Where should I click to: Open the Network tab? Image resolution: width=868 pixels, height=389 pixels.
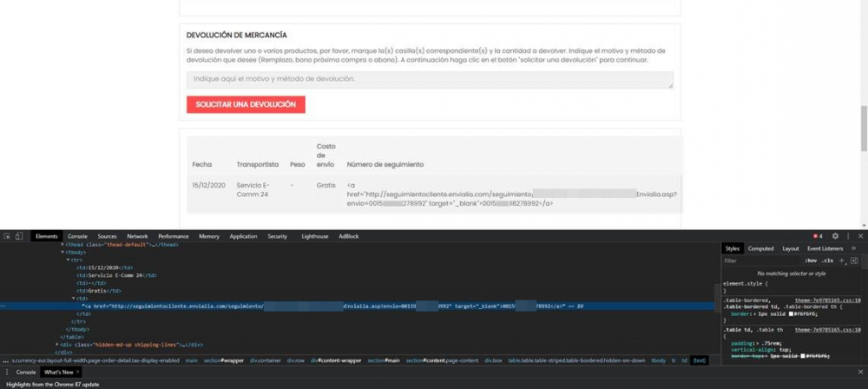point(137,236)
